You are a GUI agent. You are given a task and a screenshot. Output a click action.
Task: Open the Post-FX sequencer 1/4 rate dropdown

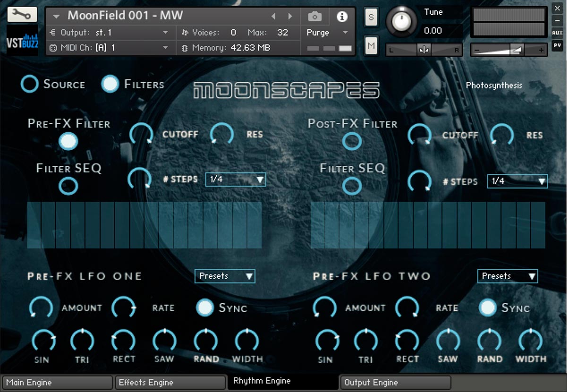tap(517, 181)
